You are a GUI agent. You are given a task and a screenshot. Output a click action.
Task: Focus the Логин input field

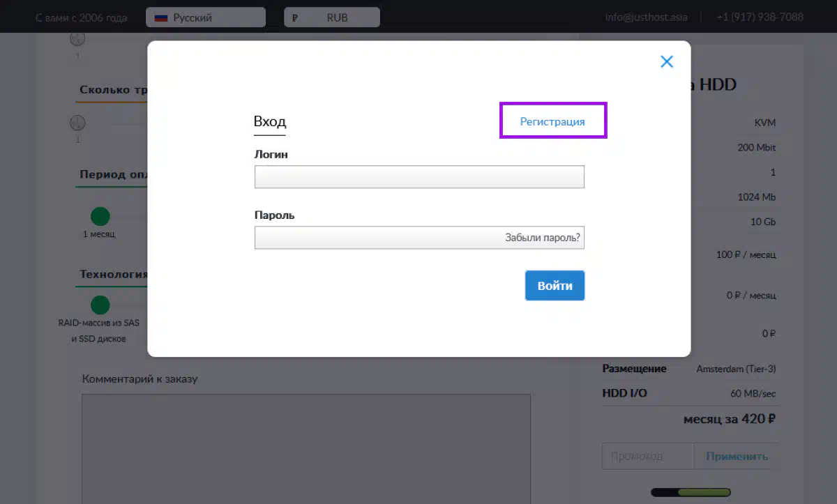[419, 177]
